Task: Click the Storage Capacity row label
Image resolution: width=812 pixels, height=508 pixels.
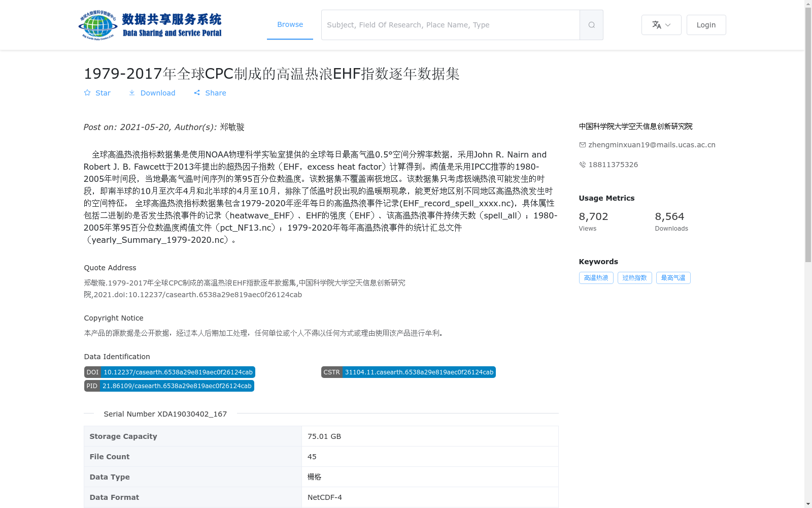Action: (x=123, y=436)
